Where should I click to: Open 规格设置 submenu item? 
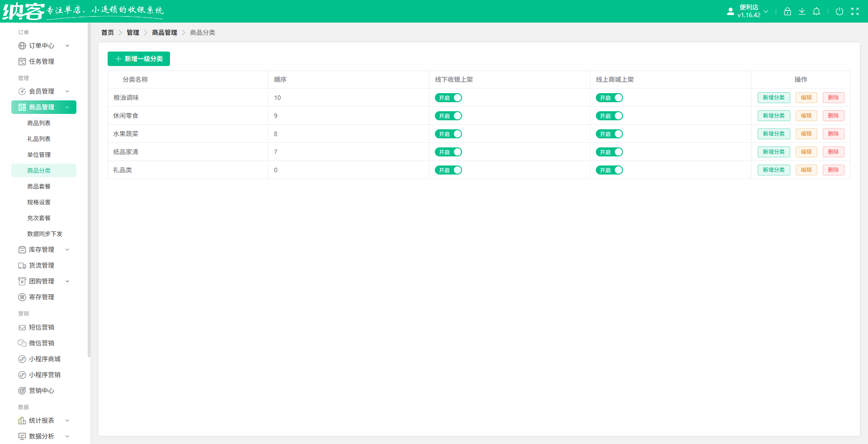pyautogui.click(x=44, y=202)
